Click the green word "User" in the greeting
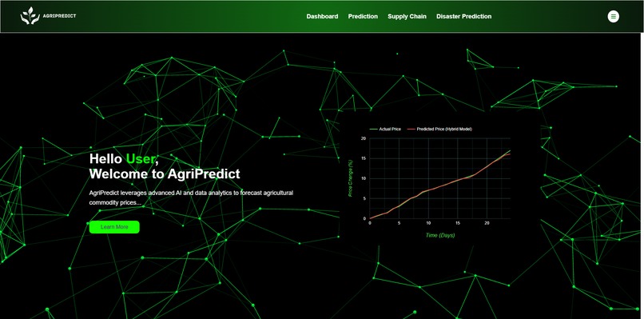The image size is (644, 319). (141, 158)
